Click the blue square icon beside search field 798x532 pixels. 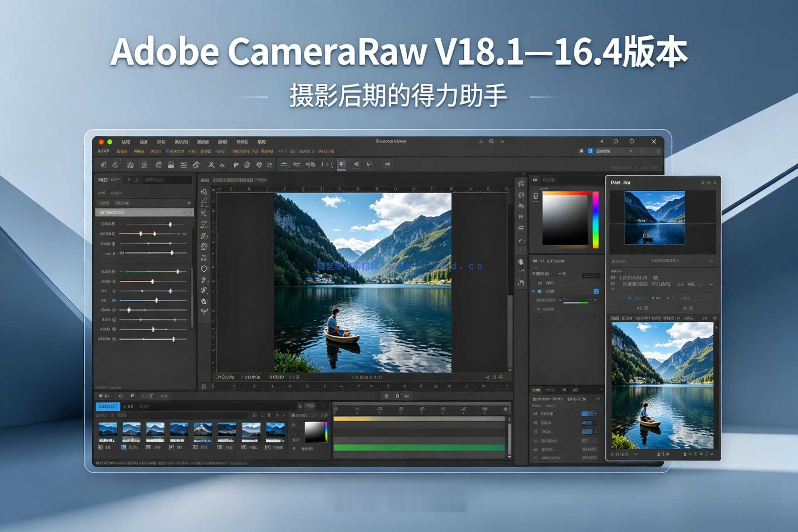tap(590, 150)
